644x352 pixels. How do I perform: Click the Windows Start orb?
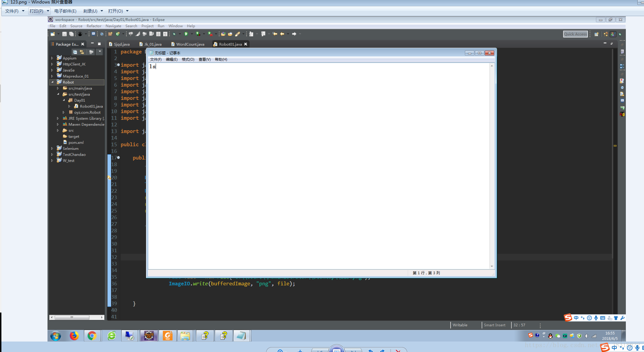coord(56,336)
